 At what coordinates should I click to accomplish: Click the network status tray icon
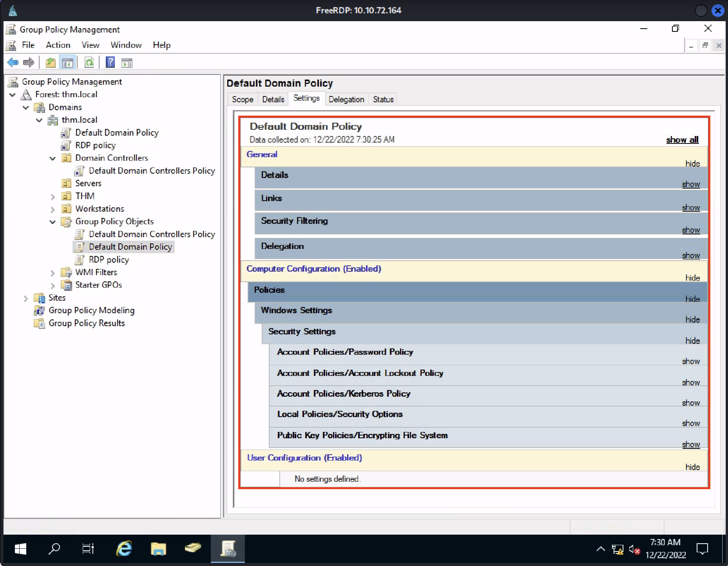[x=618, y=550]
